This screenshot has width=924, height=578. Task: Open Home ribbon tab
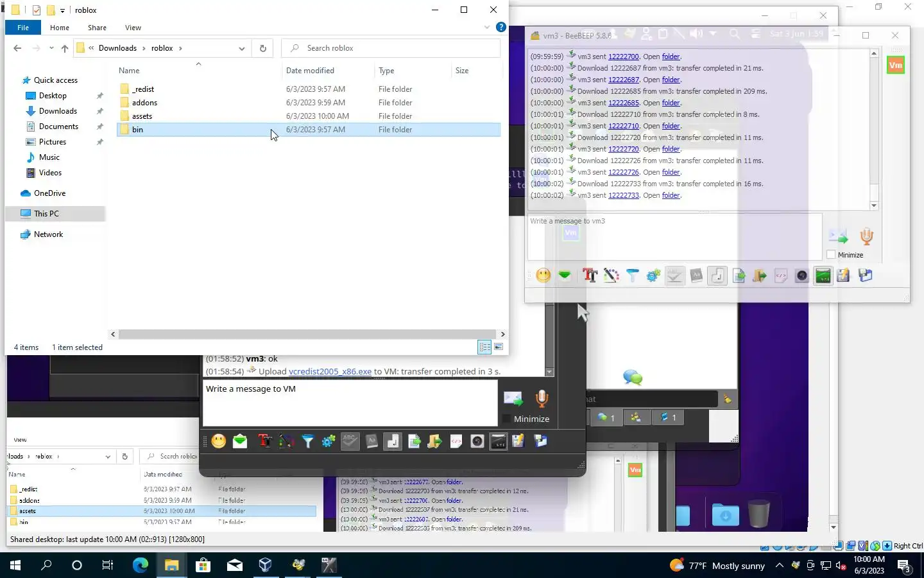[x=60, y=28]
